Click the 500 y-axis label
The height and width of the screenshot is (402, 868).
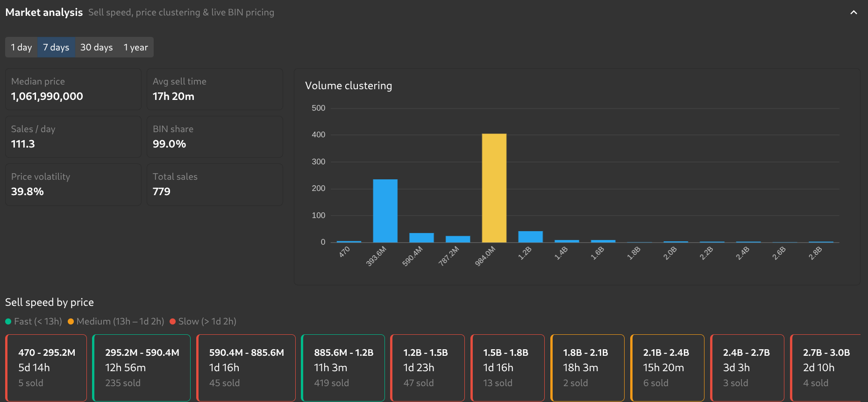[x=319, y=108]
